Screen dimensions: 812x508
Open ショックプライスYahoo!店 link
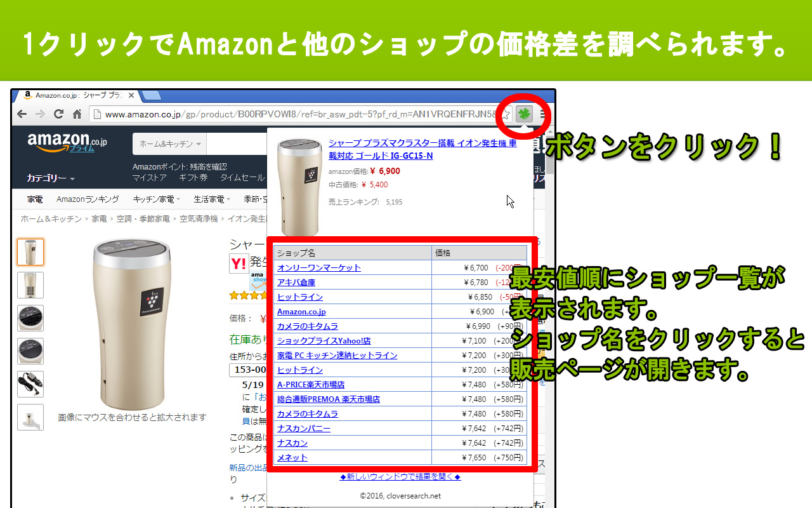click(324, 341)
